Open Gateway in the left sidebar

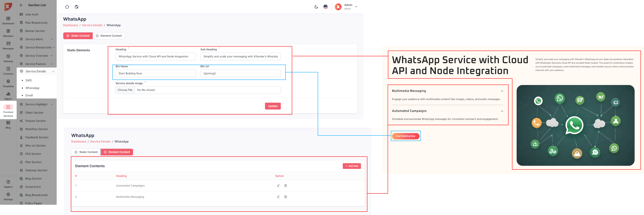8,58
